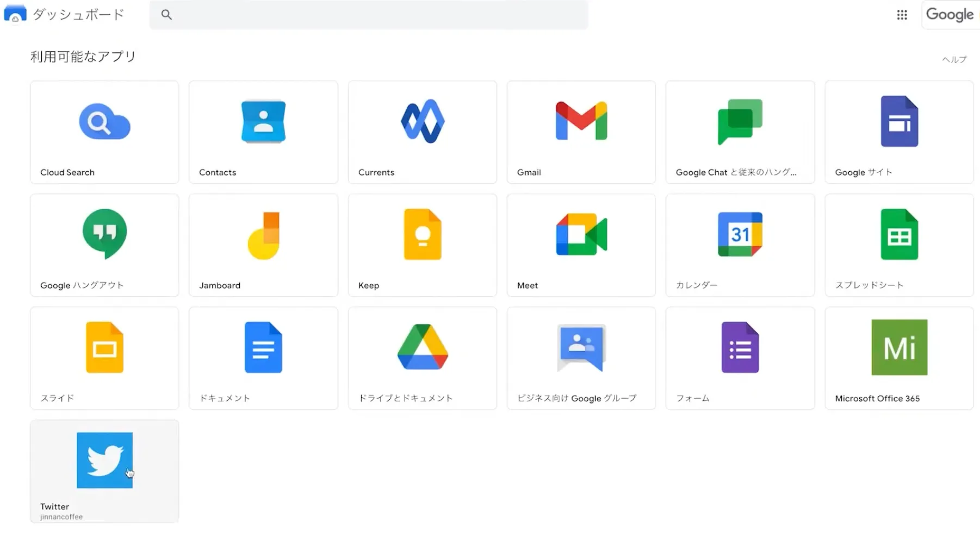Open the ドライブとドキュメント Drive icon
The width and height of the screenshot is (980, 535).
423,347
